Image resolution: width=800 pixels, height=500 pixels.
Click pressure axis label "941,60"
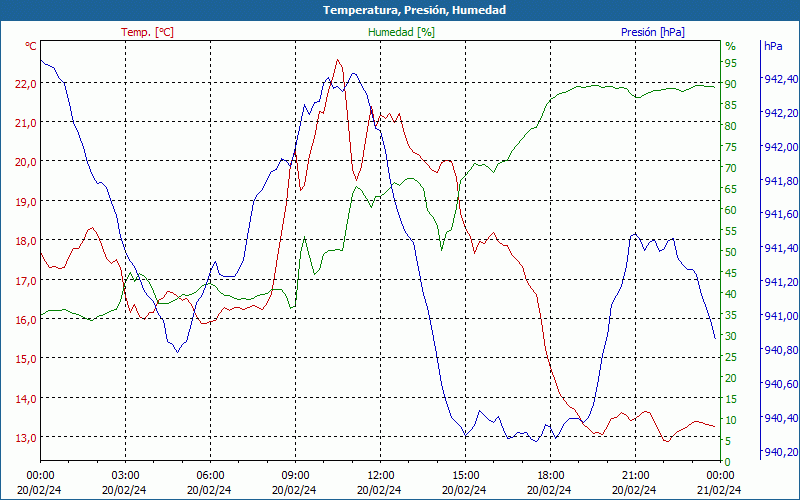(780, 214)
